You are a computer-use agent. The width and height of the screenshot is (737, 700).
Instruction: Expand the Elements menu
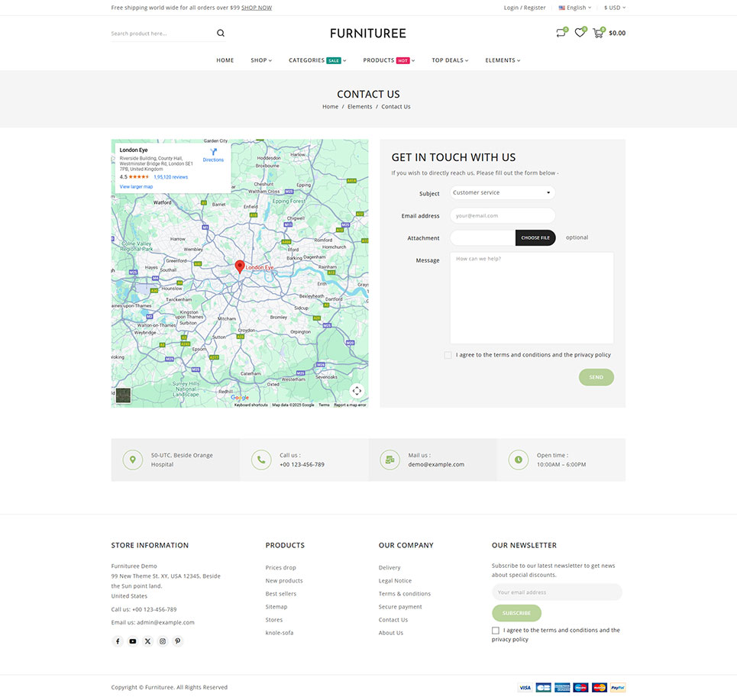click(x=503, y=60)
